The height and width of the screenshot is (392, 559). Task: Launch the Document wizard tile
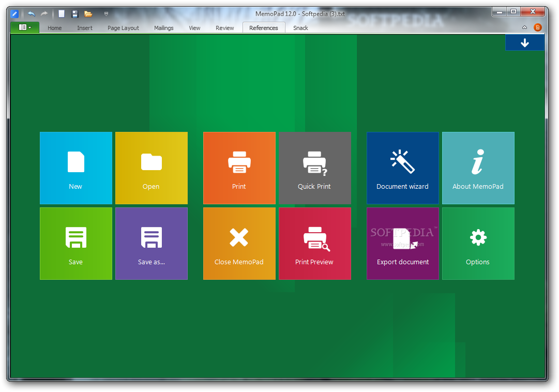(x=403, y=168)
